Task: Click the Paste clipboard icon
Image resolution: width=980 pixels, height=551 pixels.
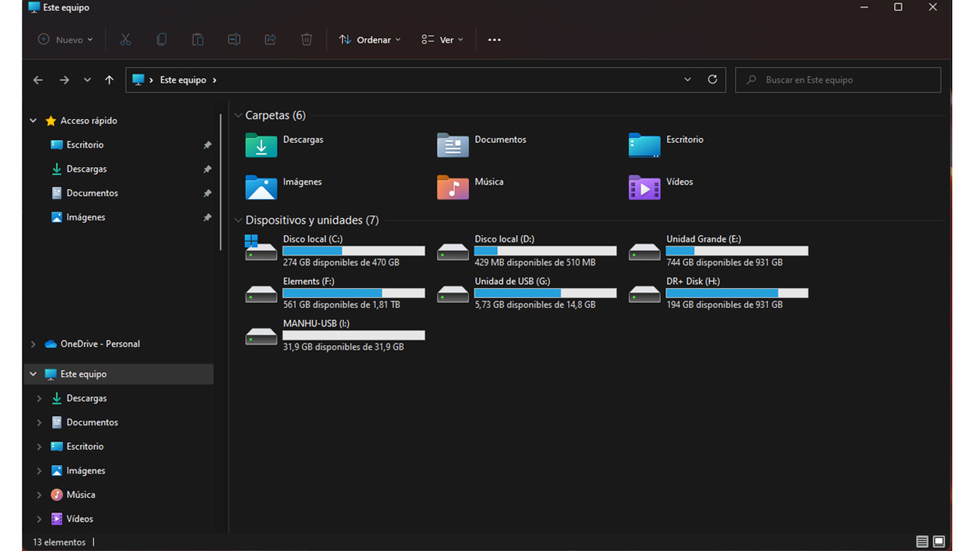Action: point(198,40)
